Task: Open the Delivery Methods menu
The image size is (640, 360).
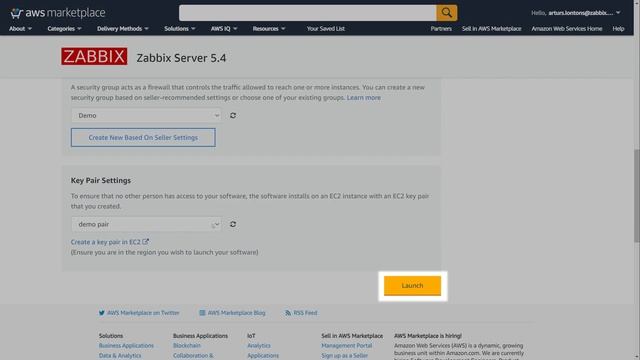Action: pos(122,29)
